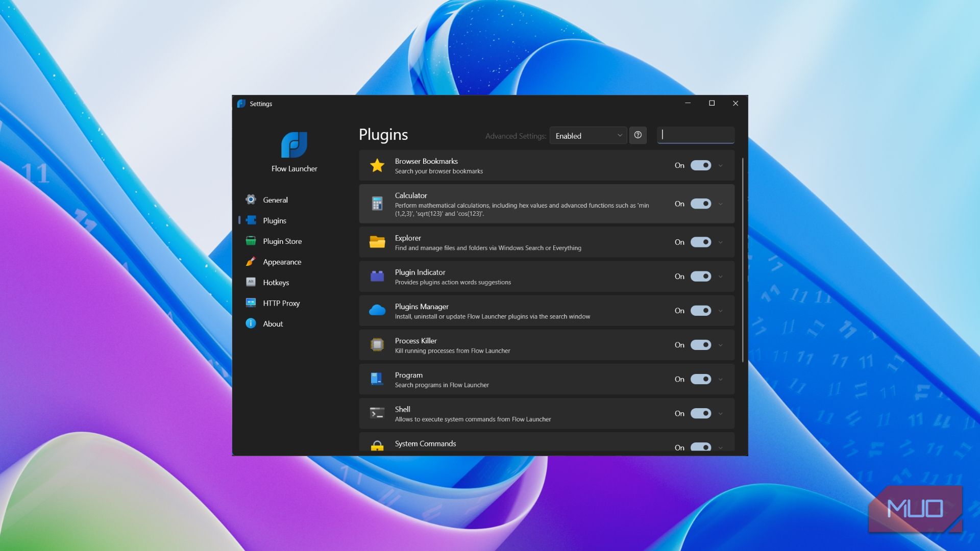Turn off the Process Killer toggle
The image size is (980, 551).
click(700, 345)
